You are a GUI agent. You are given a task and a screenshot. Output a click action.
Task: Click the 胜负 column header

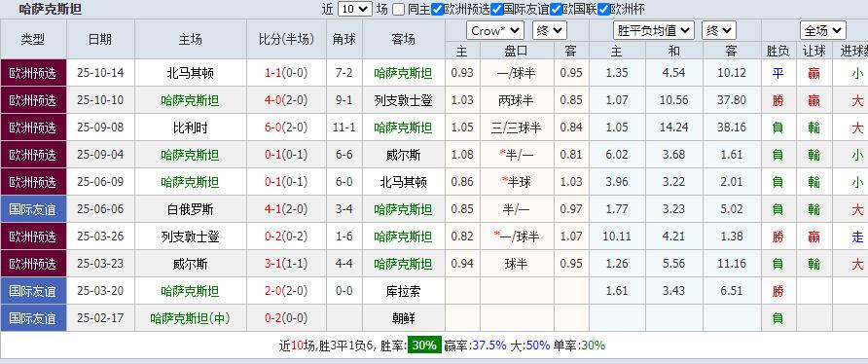click(778, 51)
